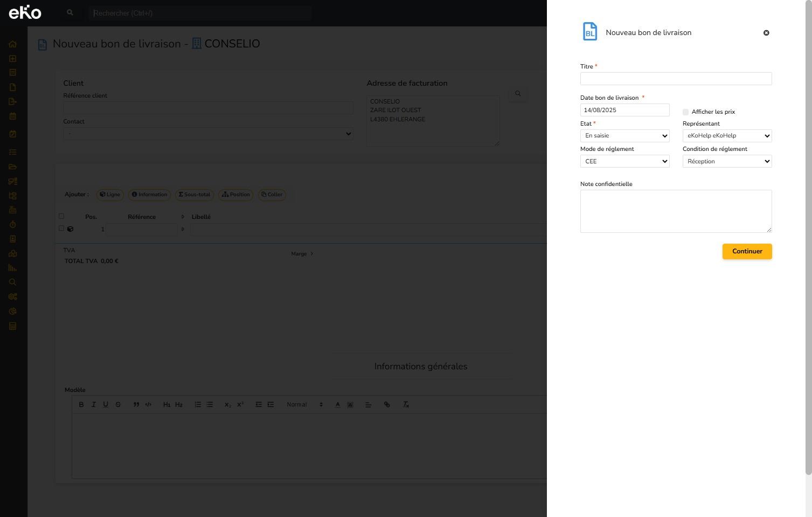
Task: Close the Nouveau bon de livraison panel
Action: 766,33
